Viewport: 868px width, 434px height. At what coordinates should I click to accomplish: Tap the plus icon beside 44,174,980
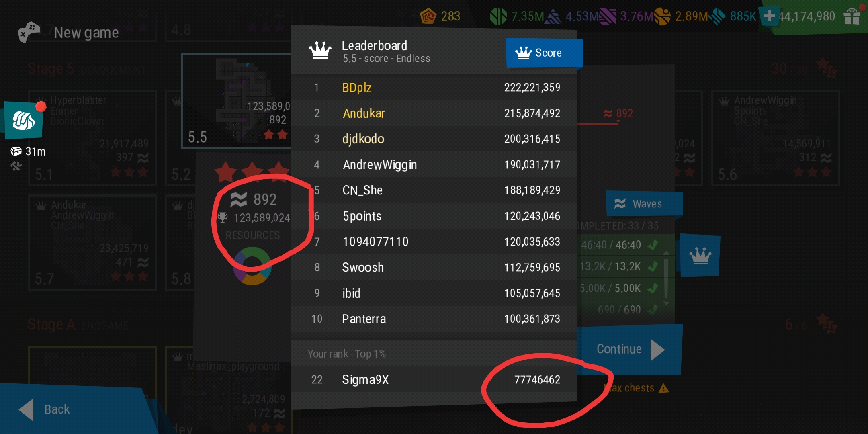click(769, 16)
